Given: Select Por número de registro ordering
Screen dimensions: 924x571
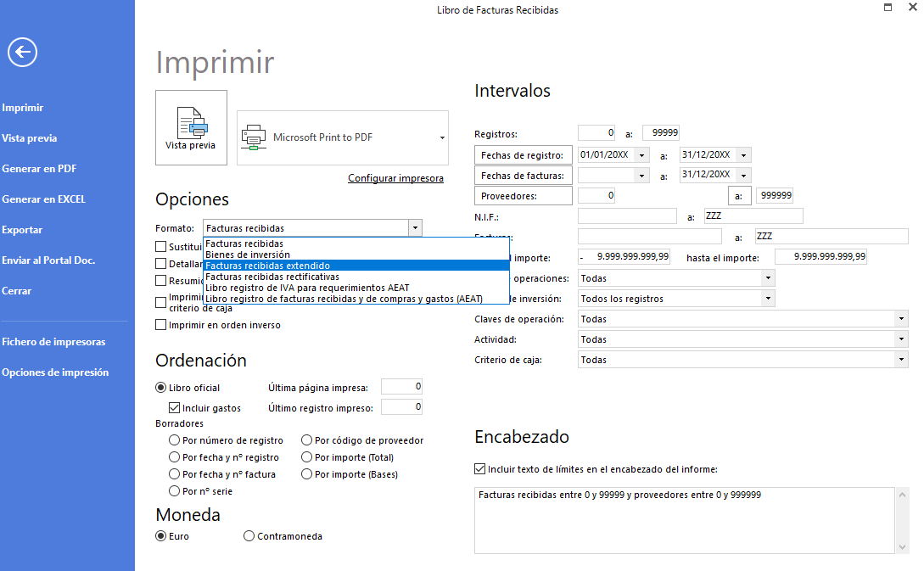Looking at the screenshot, I should tap(175, 440).
